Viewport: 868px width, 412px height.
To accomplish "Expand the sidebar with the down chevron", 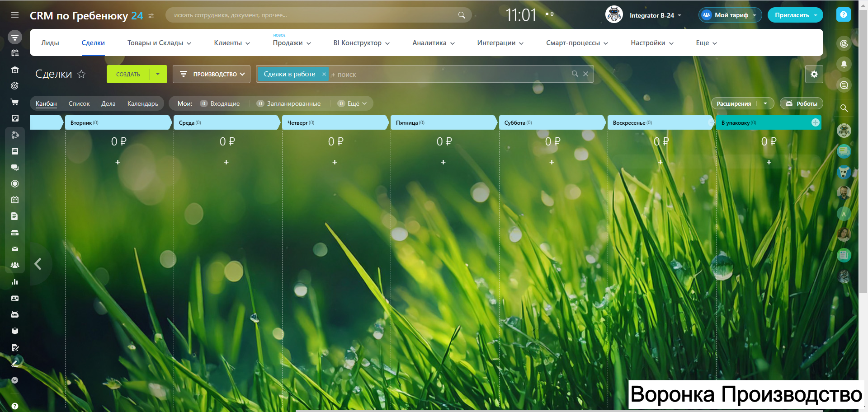I will 15,380.
